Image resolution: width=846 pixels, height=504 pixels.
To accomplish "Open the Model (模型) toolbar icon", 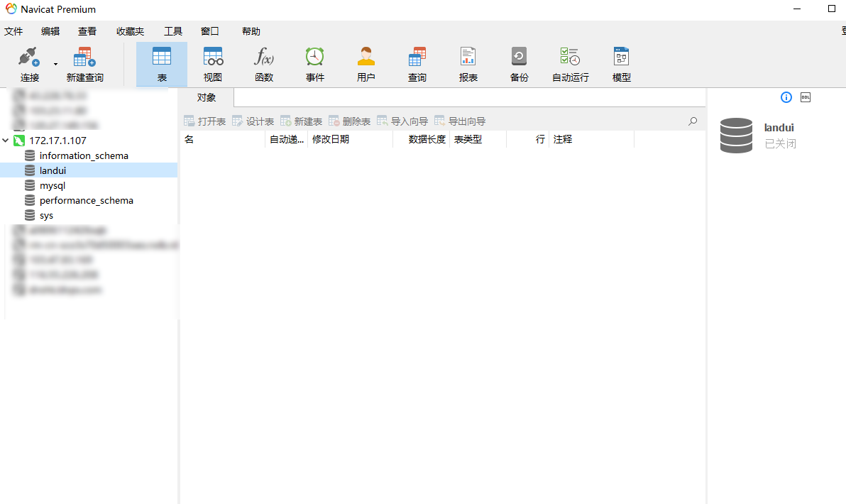I will [x=622, y=58].
